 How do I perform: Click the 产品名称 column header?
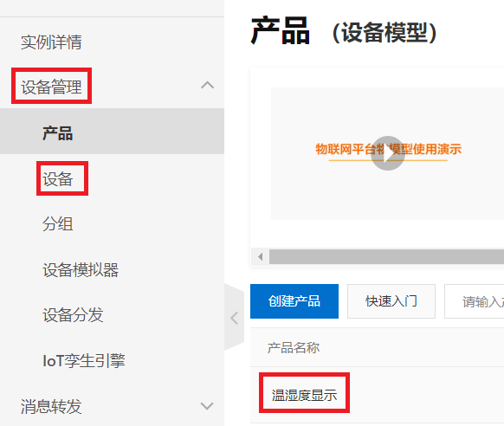[294, 347]
